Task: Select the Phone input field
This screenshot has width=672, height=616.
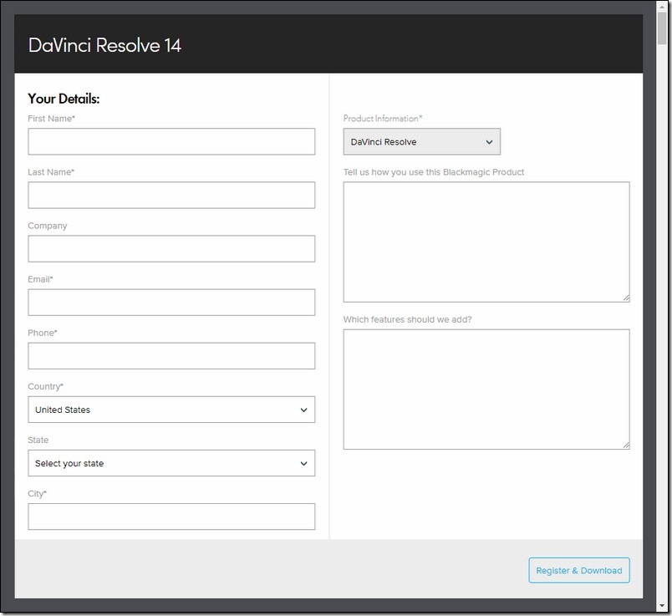Action: point(171,356)
